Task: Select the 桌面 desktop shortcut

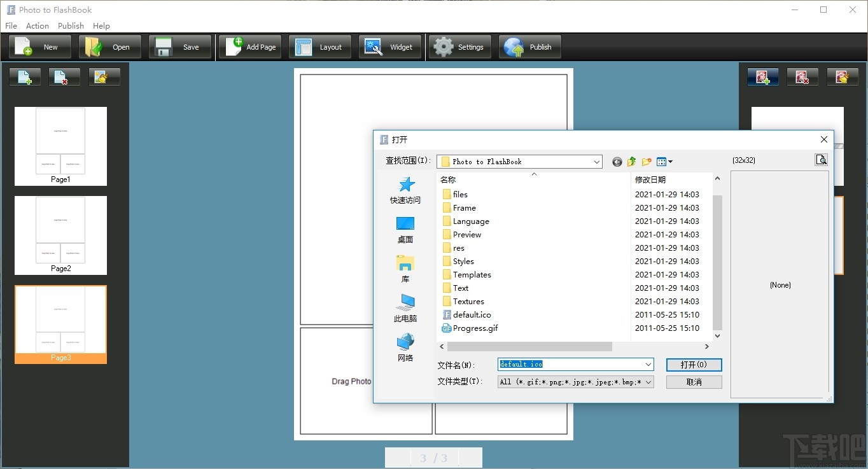Action: 405,230
